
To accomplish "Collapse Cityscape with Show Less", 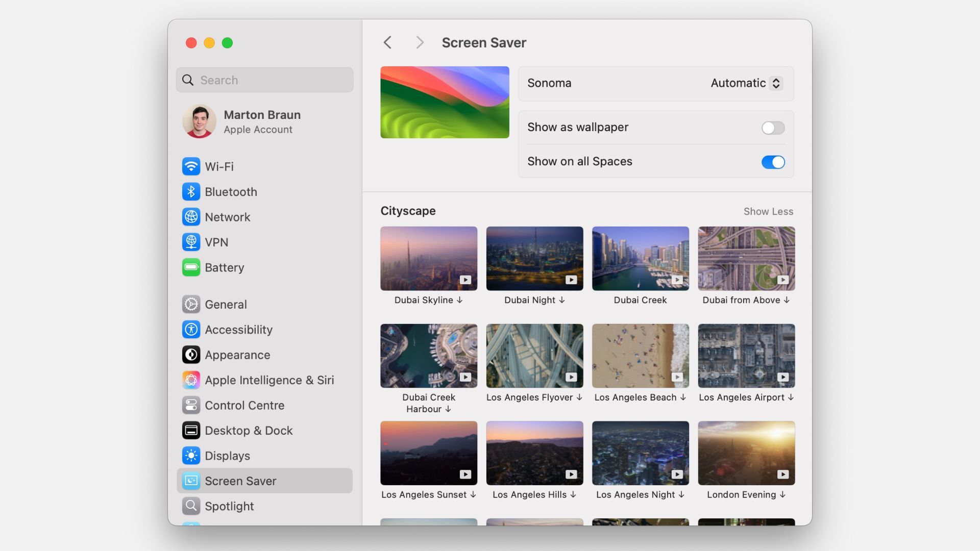I will [768, 211].
